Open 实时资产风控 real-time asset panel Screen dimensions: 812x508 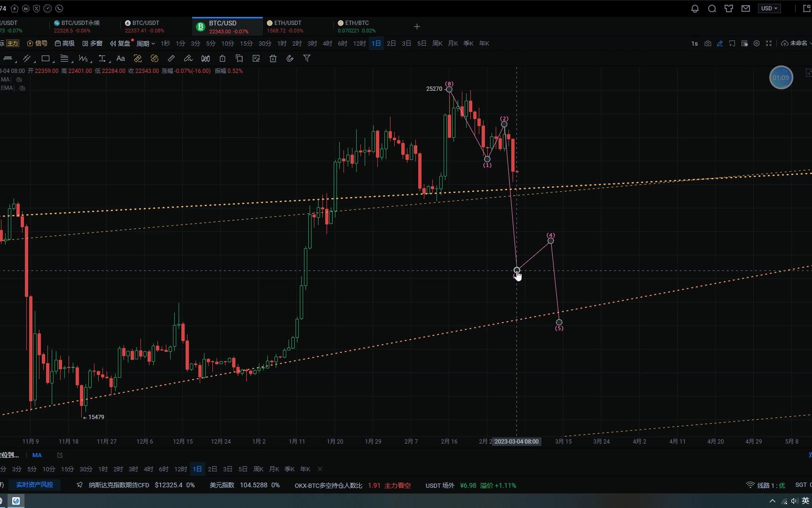pyautogui.click(x=35, y=485)
